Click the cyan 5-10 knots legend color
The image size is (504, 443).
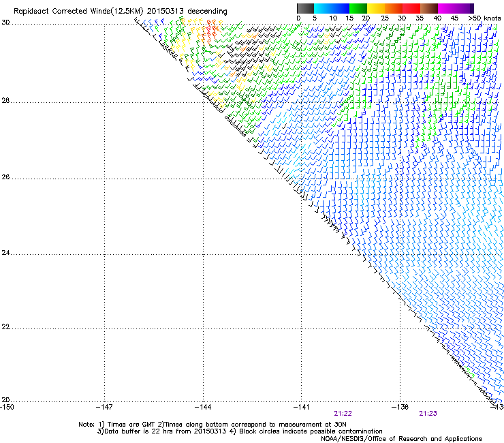[x=323, y=8]
